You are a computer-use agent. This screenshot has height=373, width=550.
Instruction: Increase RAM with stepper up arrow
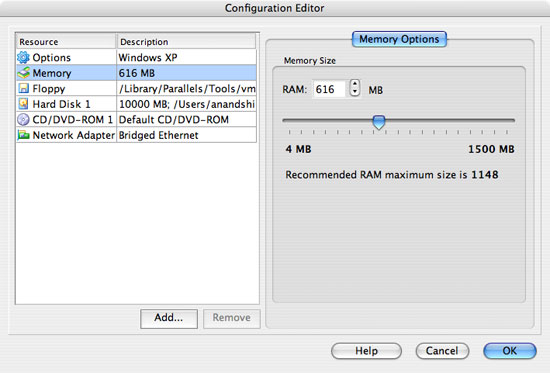coord(355,84)
